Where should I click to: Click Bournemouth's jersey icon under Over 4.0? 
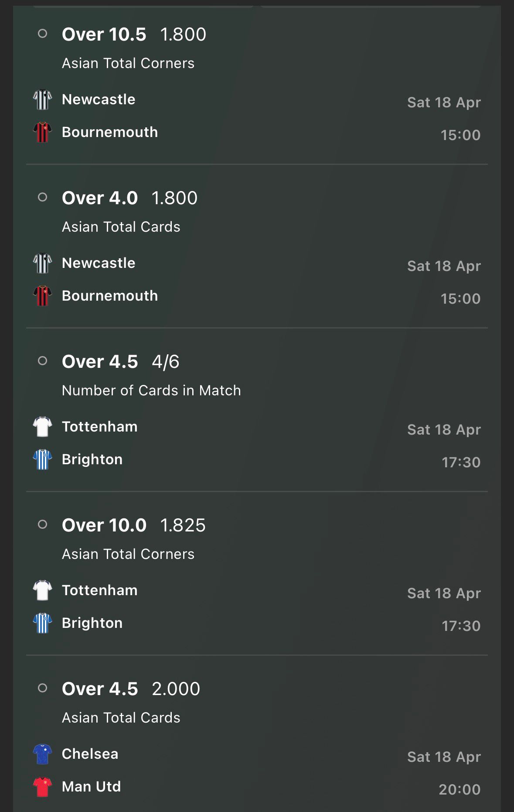[42, 296]
